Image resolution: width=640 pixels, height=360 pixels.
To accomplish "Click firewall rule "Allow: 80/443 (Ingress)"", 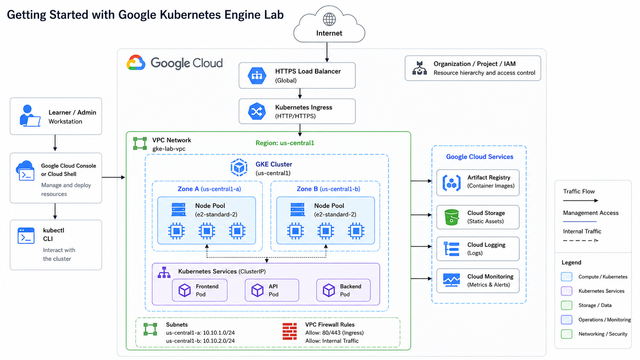I will point(334,333).
